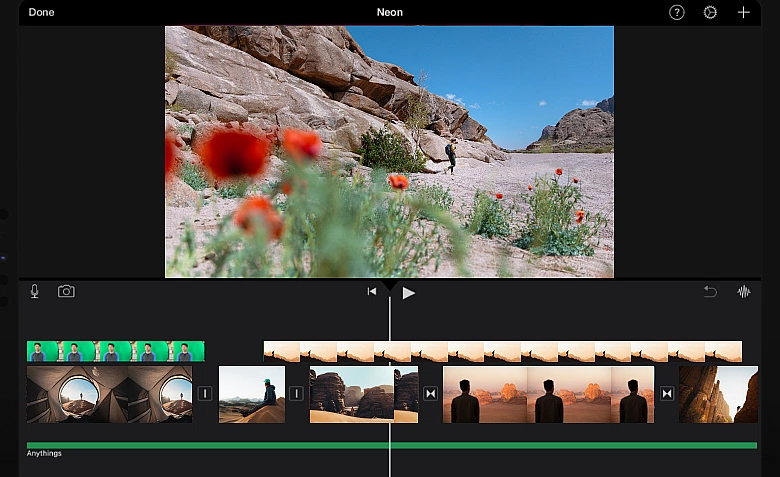
Task: Undo the last edit
Action: 710,291
